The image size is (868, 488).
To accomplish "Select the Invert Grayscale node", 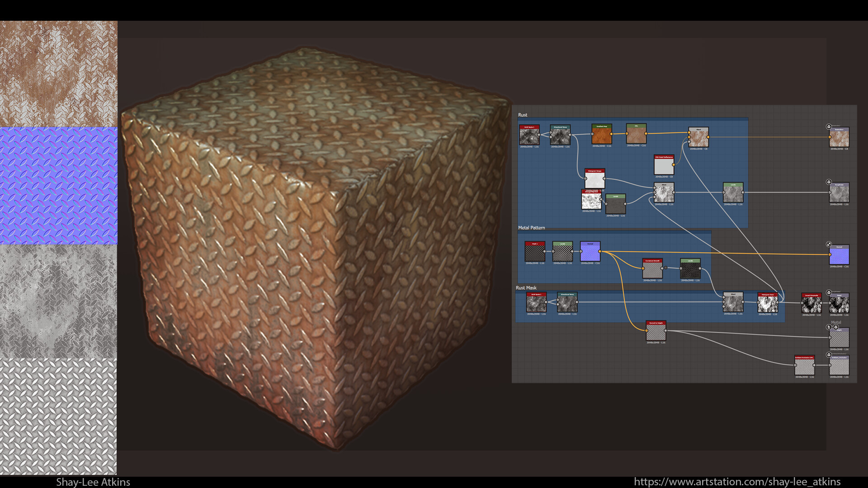I will tap(811, 302).
